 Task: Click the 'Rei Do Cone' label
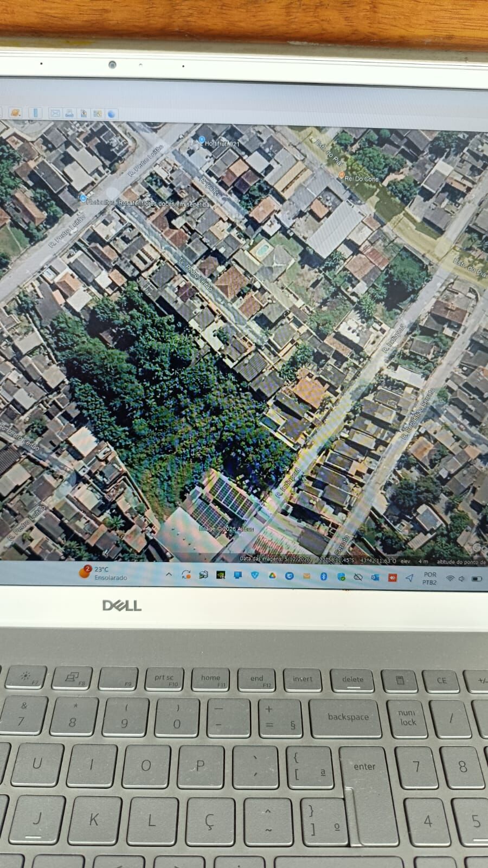pos(362,178)
